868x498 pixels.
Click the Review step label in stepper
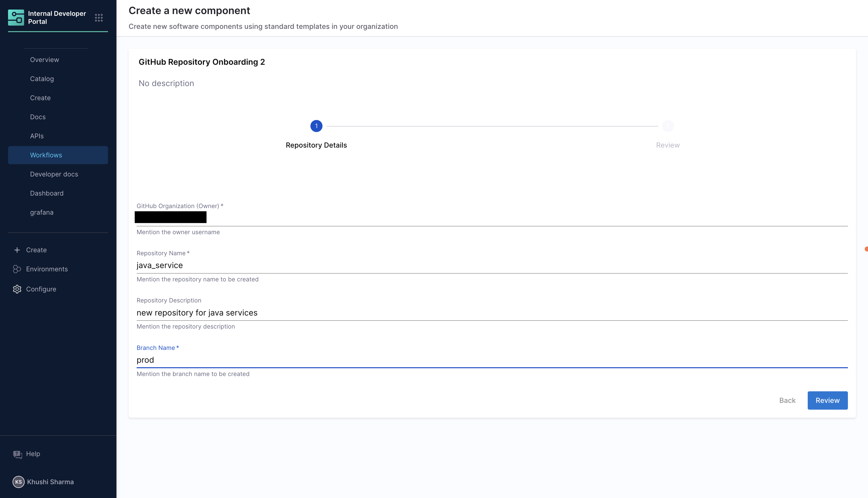[668, 145]
